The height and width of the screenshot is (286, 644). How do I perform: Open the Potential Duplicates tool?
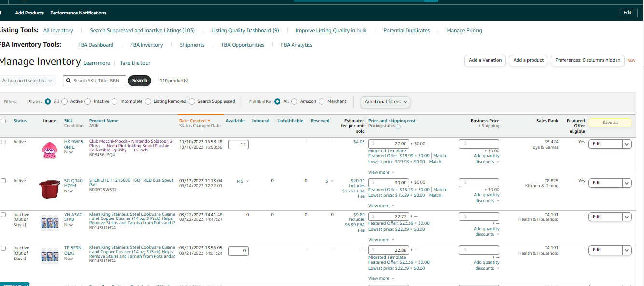(x=406, y=30)
